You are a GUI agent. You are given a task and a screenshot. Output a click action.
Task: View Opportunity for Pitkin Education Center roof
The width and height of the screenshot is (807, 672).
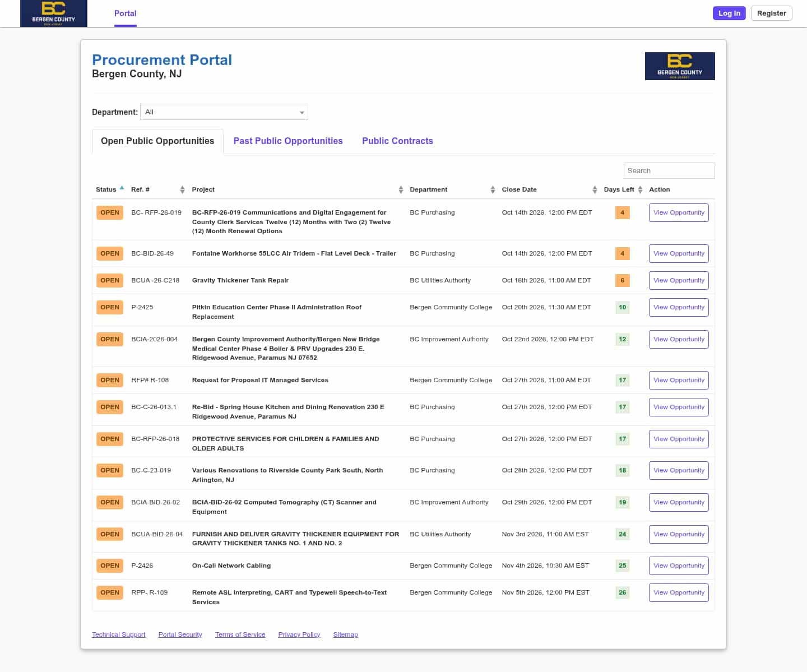[679, 308]
